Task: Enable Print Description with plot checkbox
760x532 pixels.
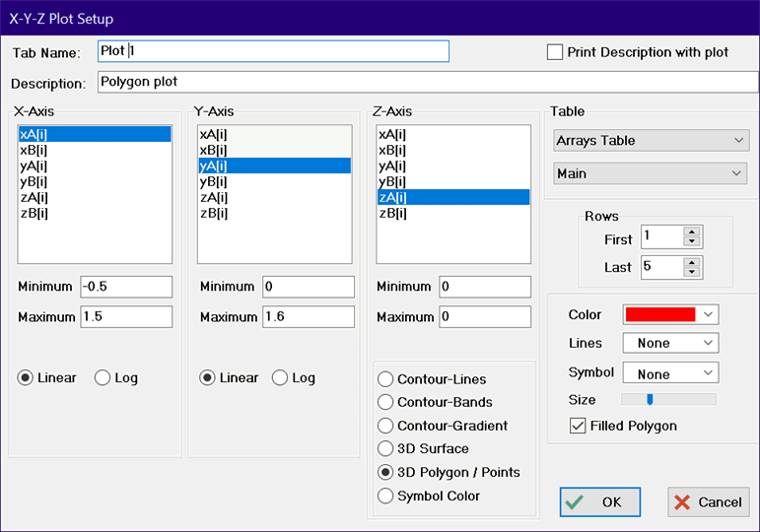Action: (x=556, y=52)
